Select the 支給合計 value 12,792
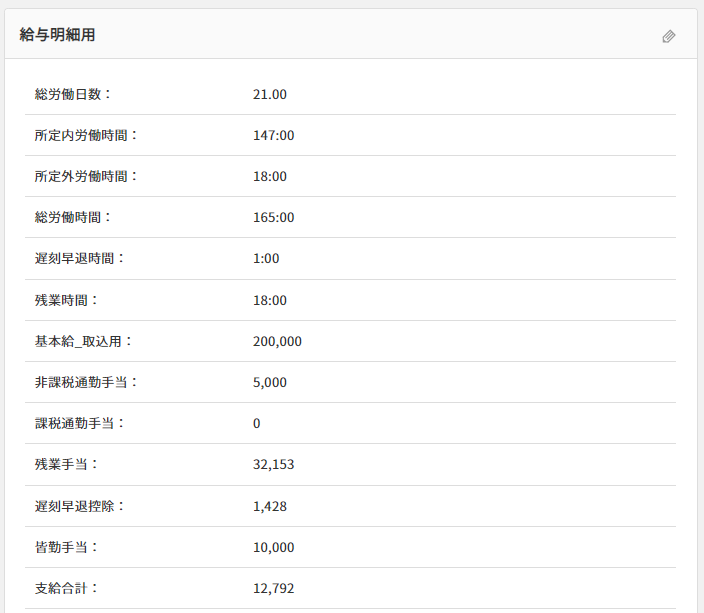The width and height of the screenshot is (704, 613). coord(273,588)
